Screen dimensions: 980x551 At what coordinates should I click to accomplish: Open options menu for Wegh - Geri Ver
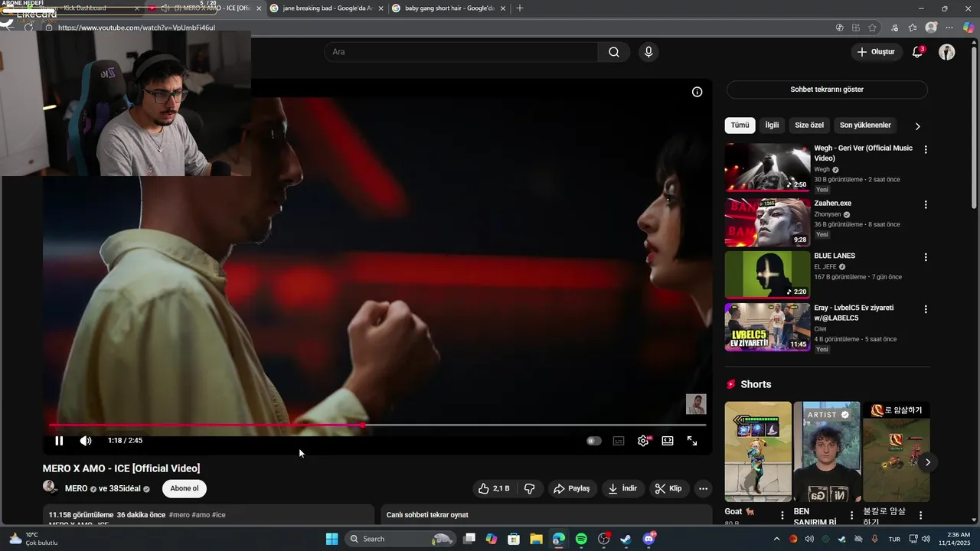point(926,150)
